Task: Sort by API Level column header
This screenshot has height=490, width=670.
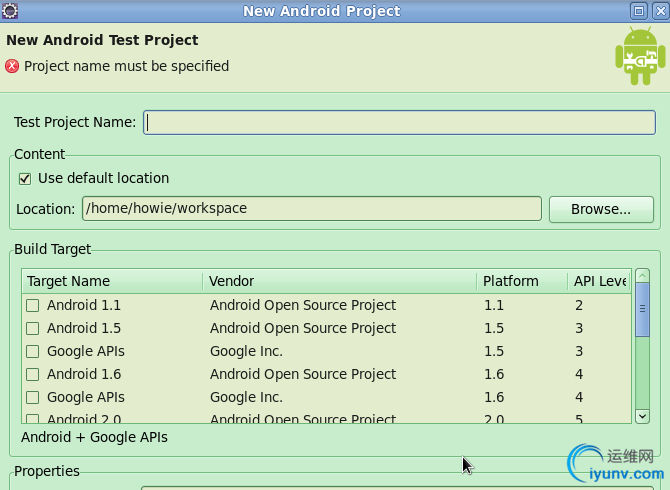Action: [x=599, y=281]
